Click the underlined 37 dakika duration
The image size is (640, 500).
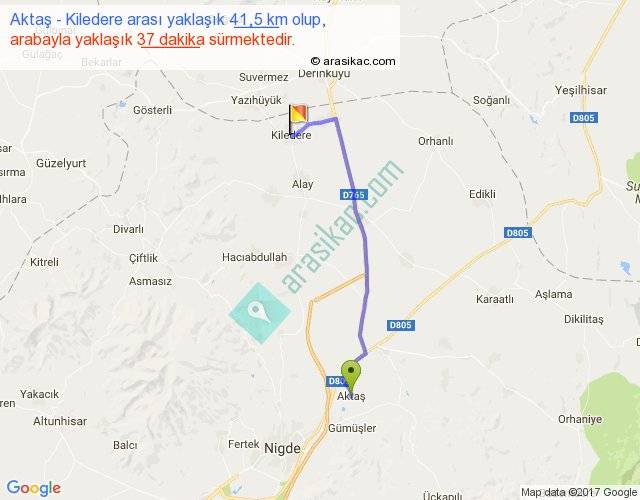[171, 40]
